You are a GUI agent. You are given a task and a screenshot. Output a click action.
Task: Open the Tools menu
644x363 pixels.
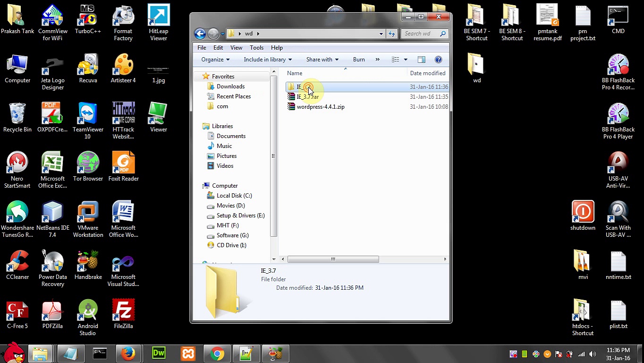256,48
